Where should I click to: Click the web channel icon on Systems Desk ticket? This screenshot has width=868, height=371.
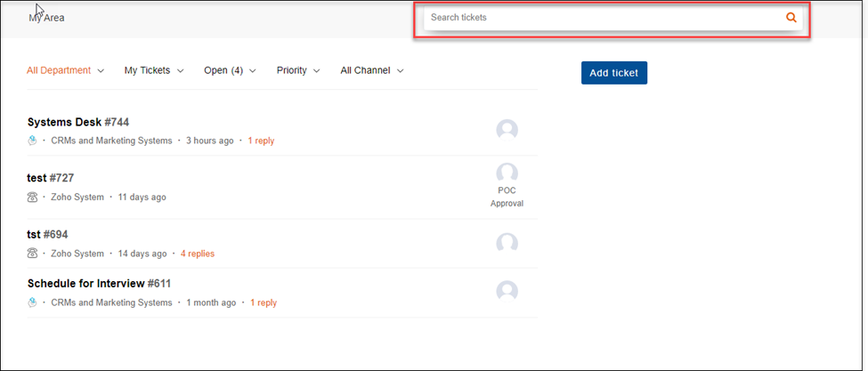point(32,141)
